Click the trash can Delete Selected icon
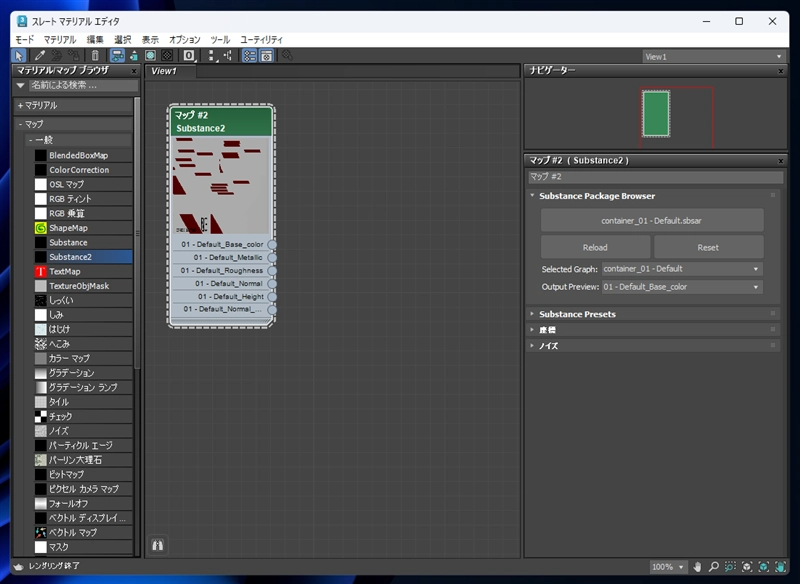The image size is (800, 584). [x=95, y=56]
